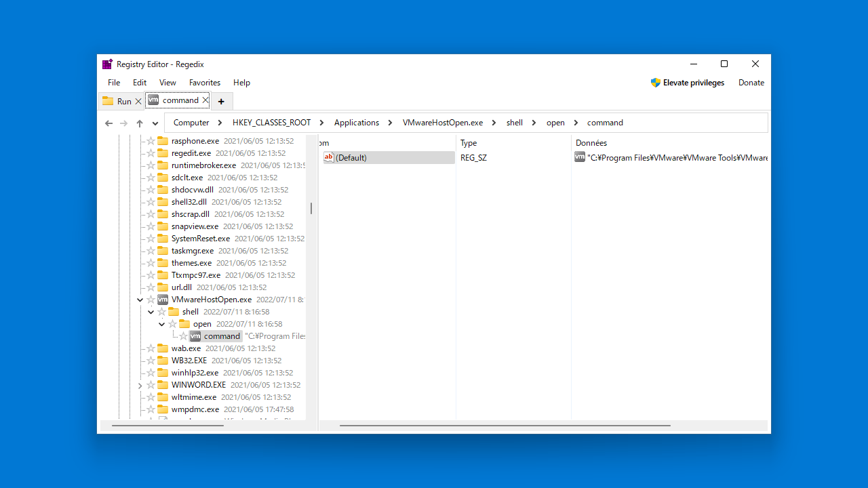
Task: Select the winhlp32.exe tree entry
Action: (x=195, y=373)
